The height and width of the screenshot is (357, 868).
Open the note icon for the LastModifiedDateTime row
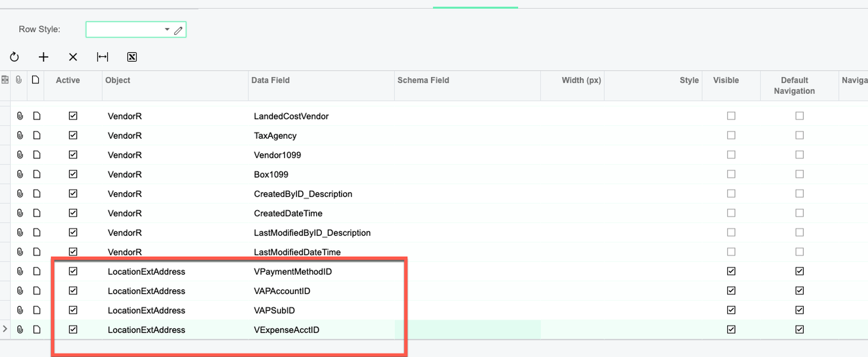tap(37, 252)
